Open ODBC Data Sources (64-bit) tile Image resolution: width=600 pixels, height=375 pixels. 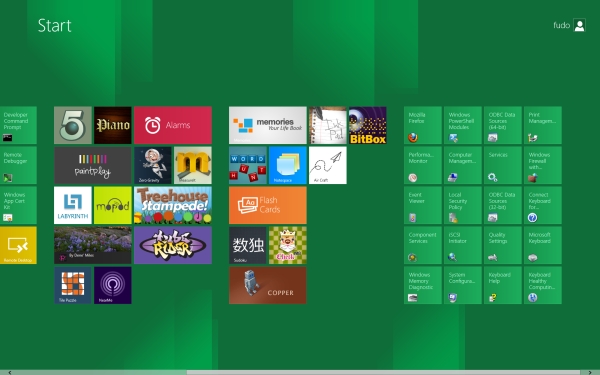pyautogui.click(x=503, y=125)
